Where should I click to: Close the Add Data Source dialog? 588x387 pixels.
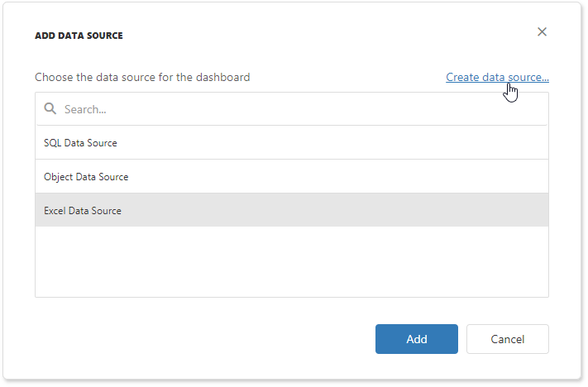tap(542, 32)
